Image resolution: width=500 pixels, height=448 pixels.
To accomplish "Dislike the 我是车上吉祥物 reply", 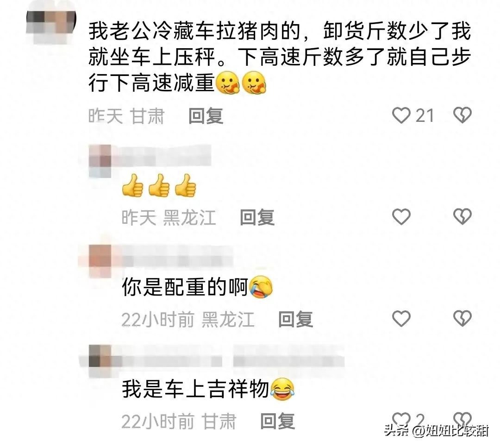I will 462,420.
